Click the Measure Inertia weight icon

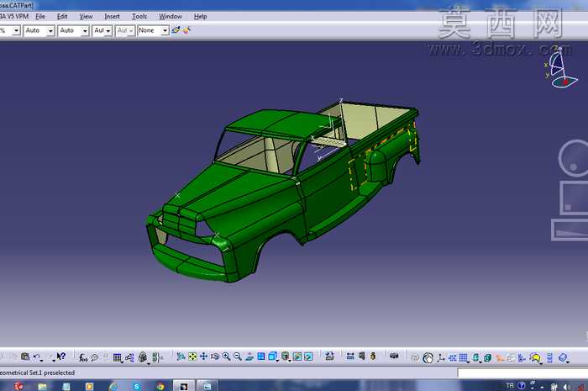coord(373,356)
